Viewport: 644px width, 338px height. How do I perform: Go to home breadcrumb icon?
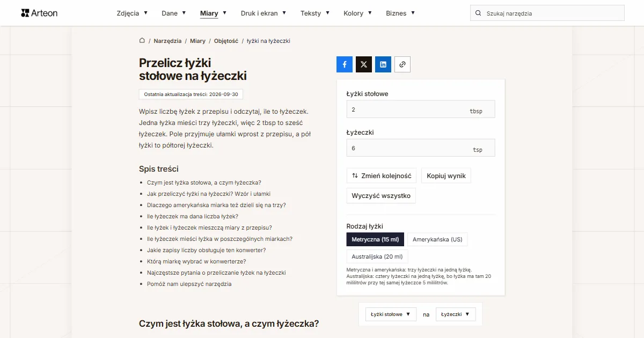pyautogui.click(x=142, y=41)
